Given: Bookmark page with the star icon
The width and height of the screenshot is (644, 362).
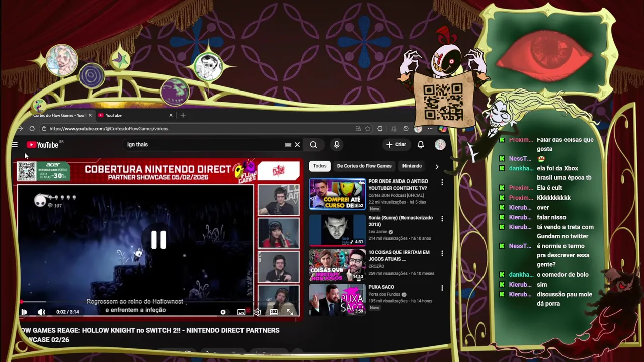Looking at the screenshot, I should pyautogui.click(x=368, y=129).
